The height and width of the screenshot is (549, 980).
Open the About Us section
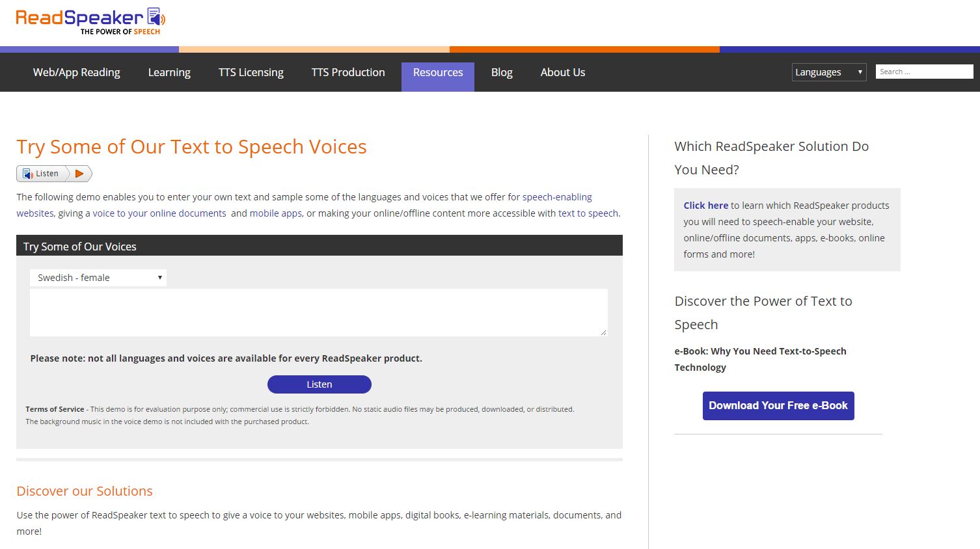pos(563,72)
